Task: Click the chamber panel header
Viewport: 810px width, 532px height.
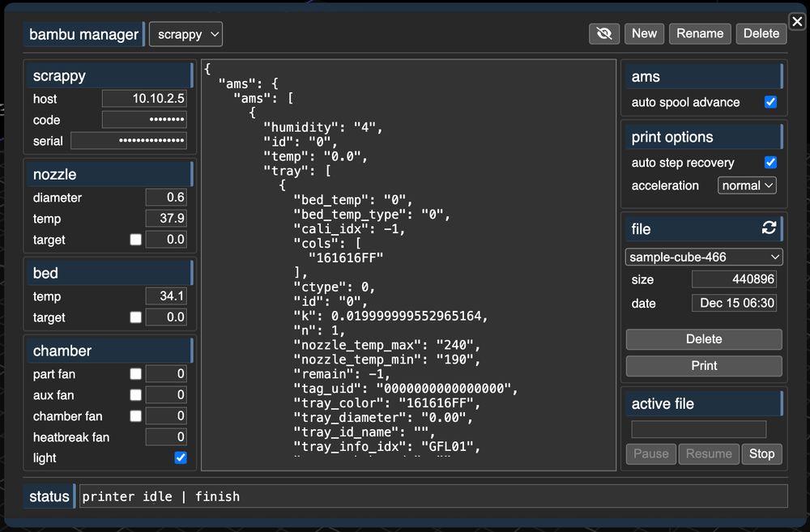Action: 109,351
